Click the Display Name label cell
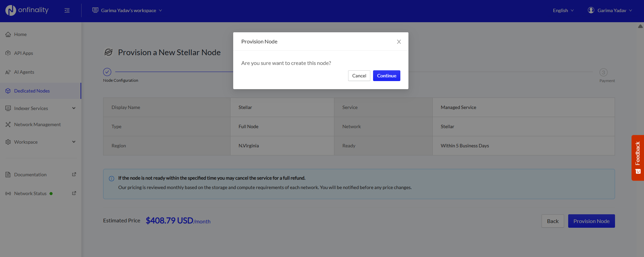644x257 pixels. click(x=167, y=107)
